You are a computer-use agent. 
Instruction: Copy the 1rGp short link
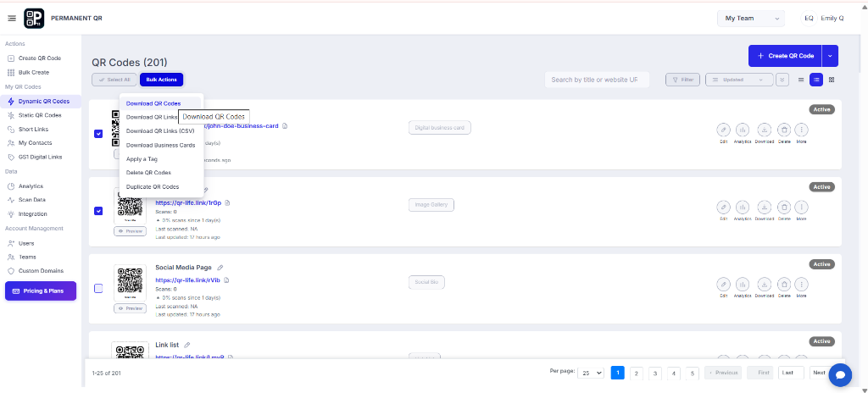pyautogui.click(x=227, y=202)
